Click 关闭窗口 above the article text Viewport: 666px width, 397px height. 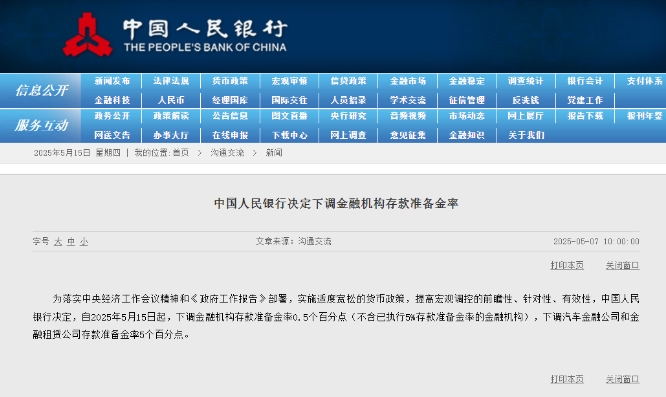click(622, 265)
